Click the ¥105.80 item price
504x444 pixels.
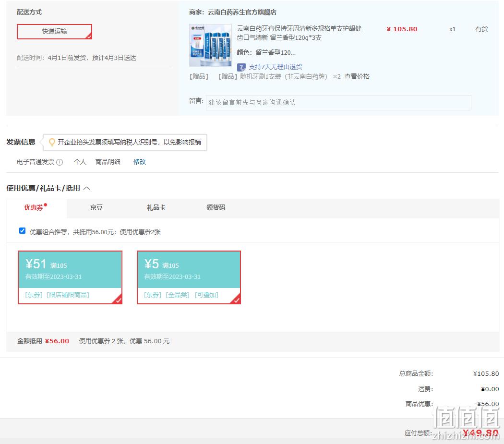coord(402,29)
